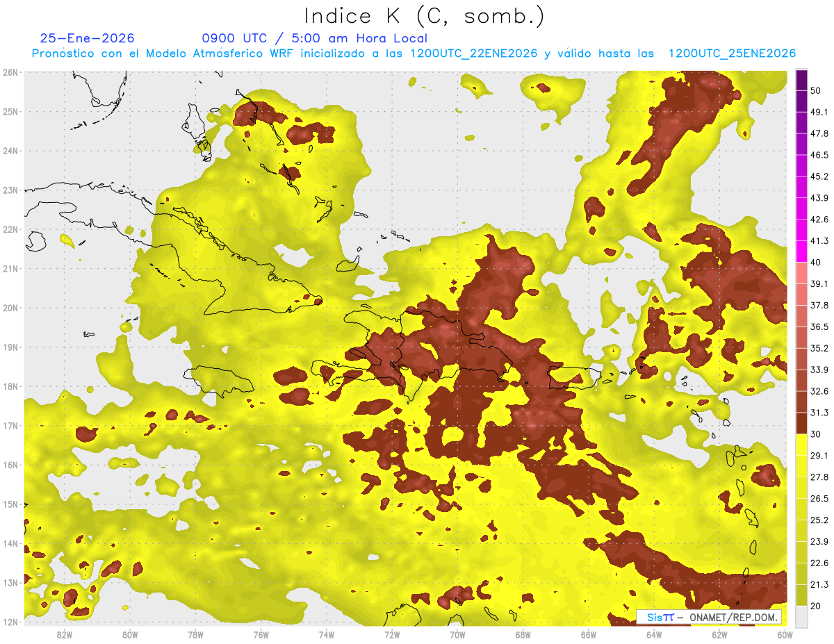Click the colorbar value 37.8
Viewport: 834px width, 644px height.
819,305
